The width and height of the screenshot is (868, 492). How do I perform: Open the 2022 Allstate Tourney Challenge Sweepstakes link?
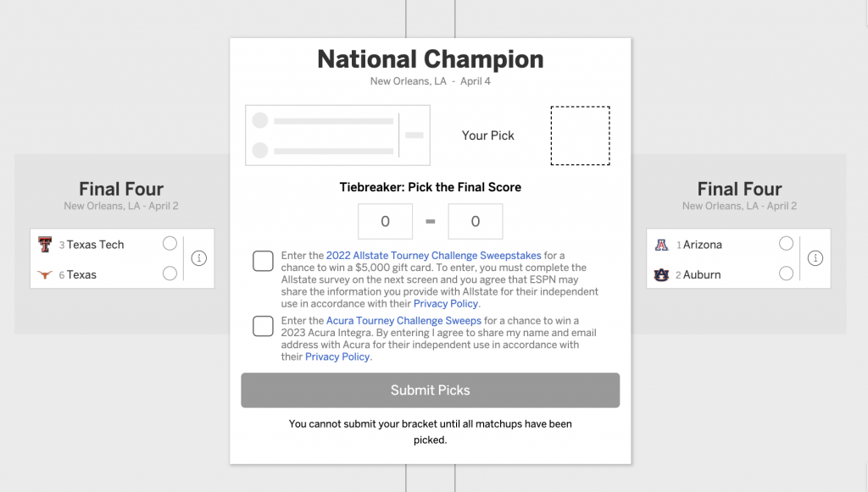[x=433, y=256]
